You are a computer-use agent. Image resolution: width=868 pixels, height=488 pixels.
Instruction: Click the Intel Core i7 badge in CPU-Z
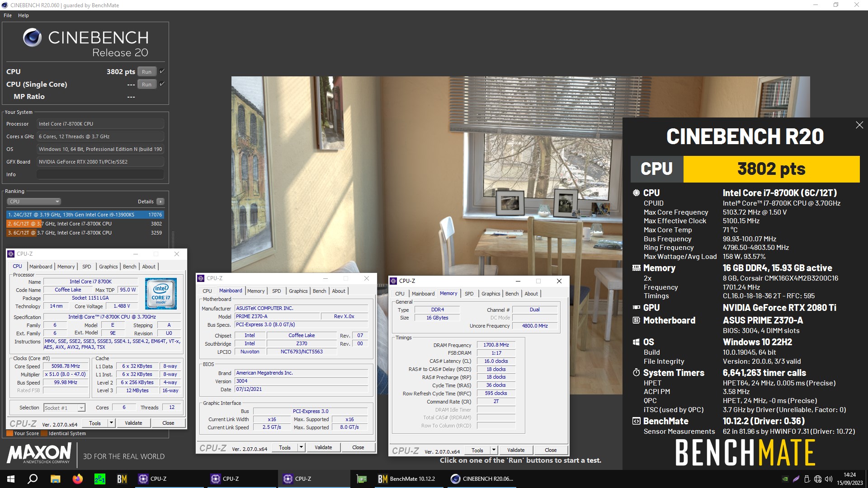[x=161, y=294]
